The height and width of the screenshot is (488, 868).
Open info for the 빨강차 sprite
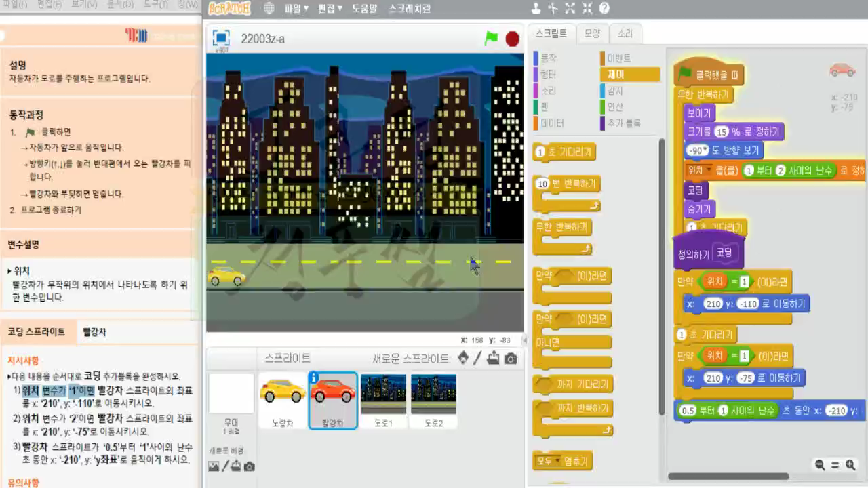click(x=314, y=378)
